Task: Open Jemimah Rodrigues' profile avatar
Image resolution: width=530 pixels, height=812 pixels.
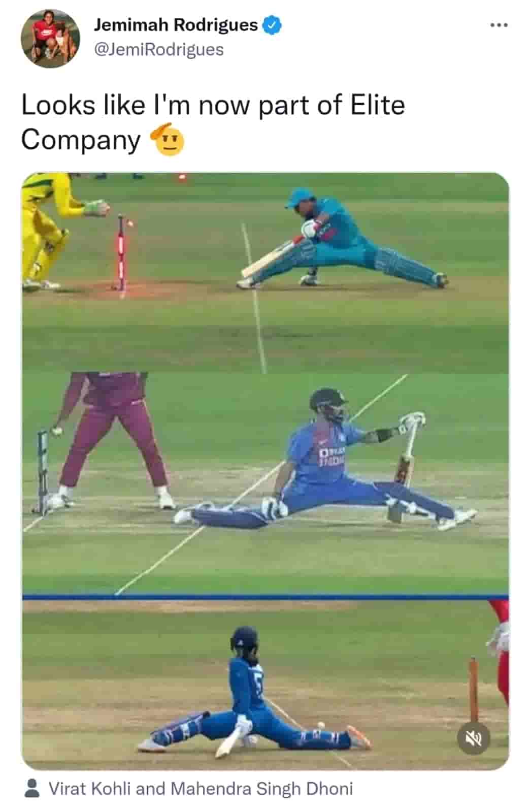Action: (x=50, y=38)
